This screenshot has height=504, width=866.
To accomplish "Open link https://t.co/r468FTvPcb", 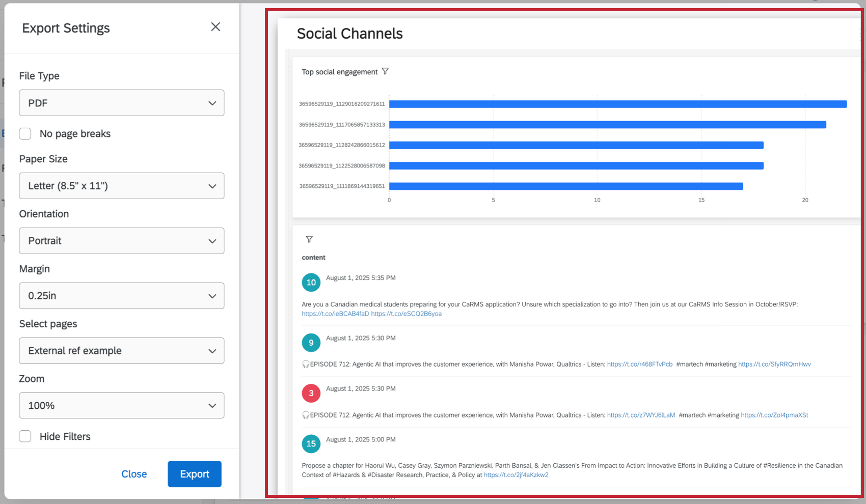I will pyautogui.click(x=640, y=365).
